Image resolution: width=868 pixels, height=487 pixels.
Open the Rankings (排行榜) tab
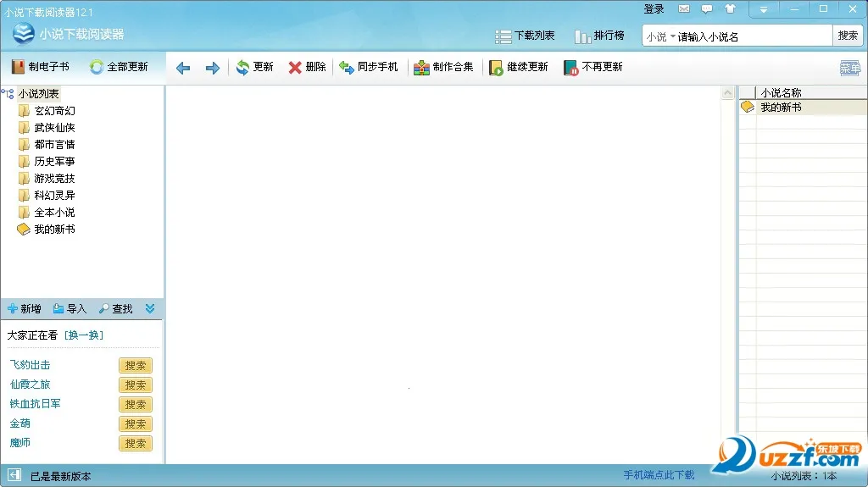pyautogui.click(x=599, y=36)
